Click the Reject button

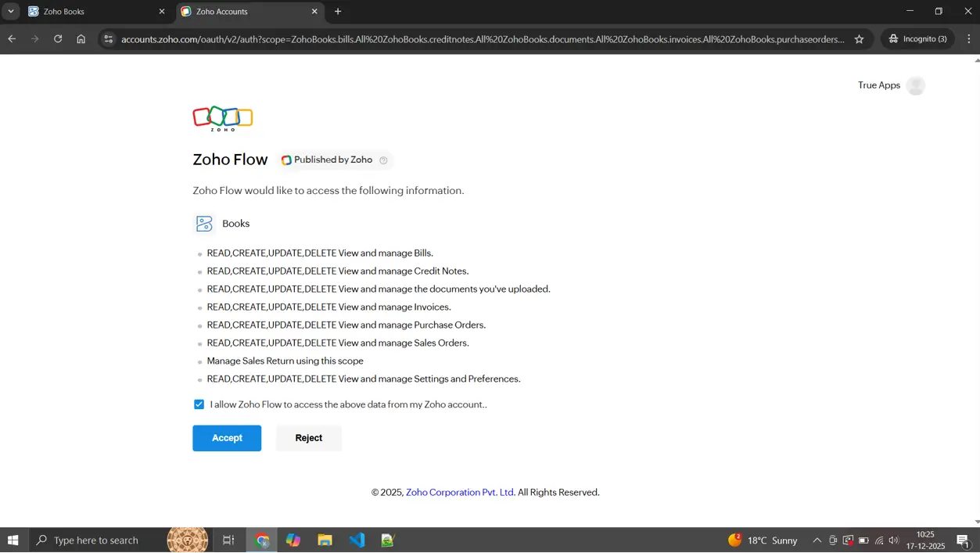(x=309, y=438)
